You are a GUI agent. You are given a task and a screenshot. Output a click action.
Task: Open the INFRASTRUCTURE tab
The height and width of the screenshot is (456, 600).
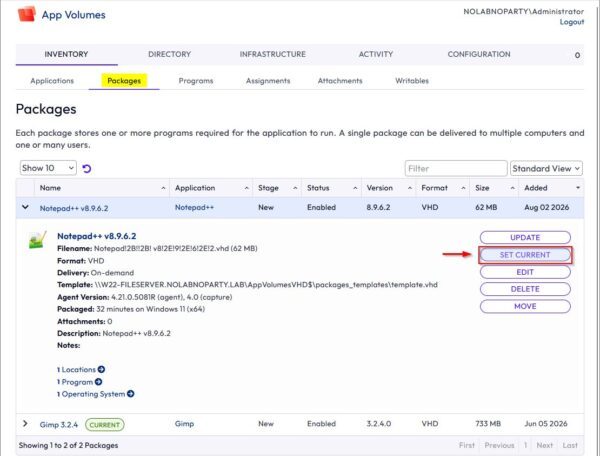(273, 54)
